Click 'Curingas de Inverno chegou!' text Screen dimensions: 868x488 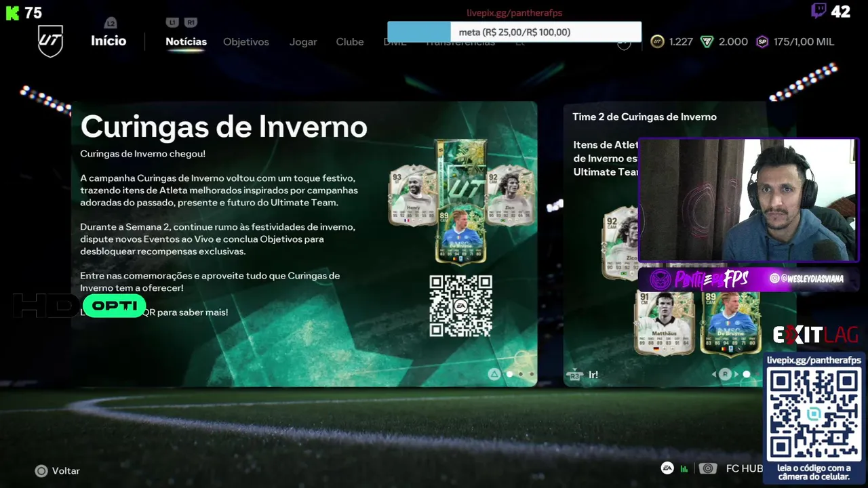click(142, 154)
